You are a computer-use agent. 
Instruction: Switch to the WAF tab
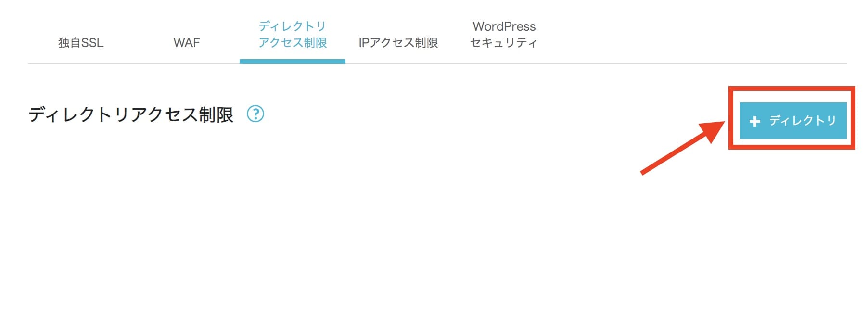187,43
